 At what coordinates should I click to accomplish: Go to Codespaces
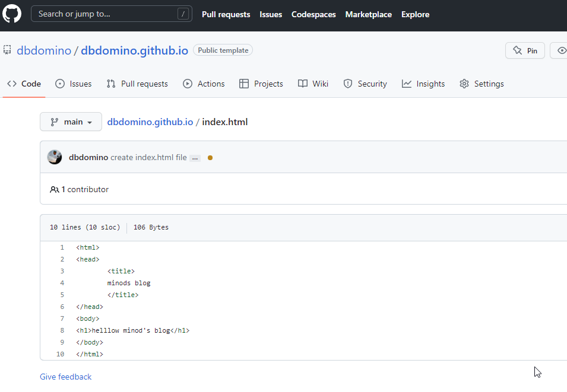pos(313,14)
